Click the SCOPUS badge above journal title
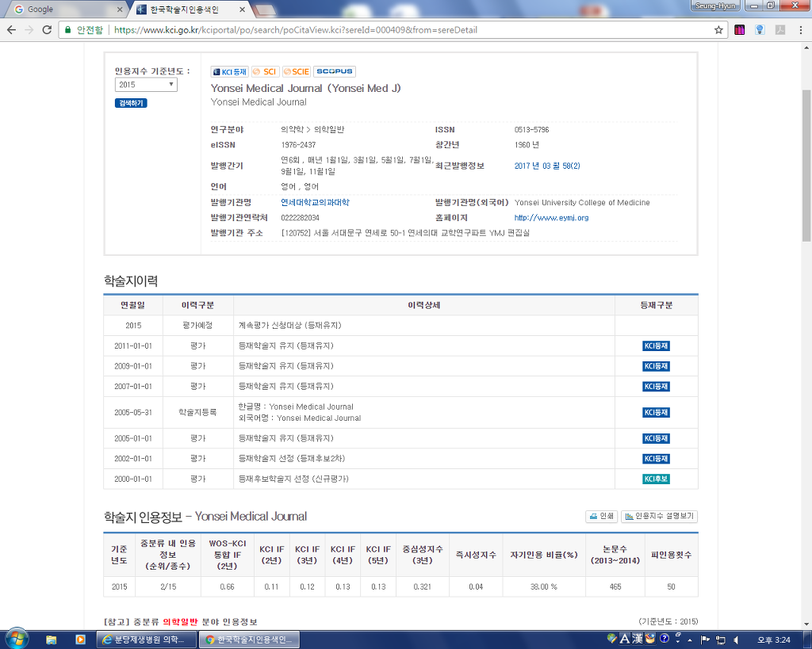 (x=334, y=71)
